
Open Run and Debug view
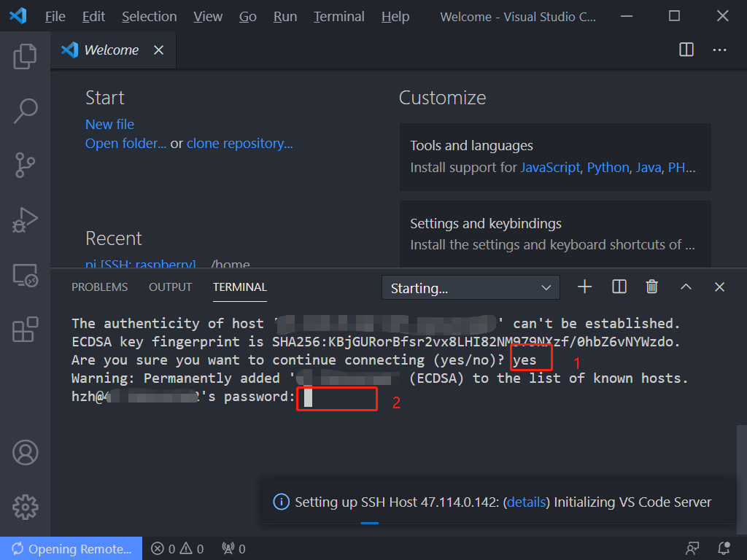[x=25, y=220]
